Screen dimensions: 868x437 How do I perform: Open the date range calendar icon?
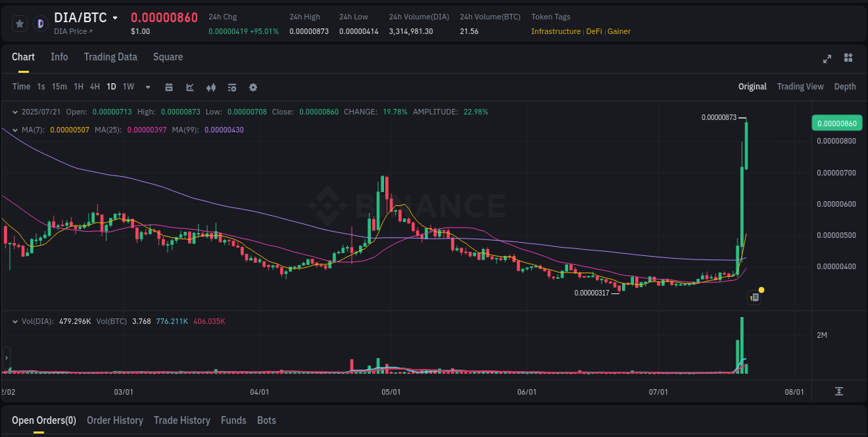(169, 87)
